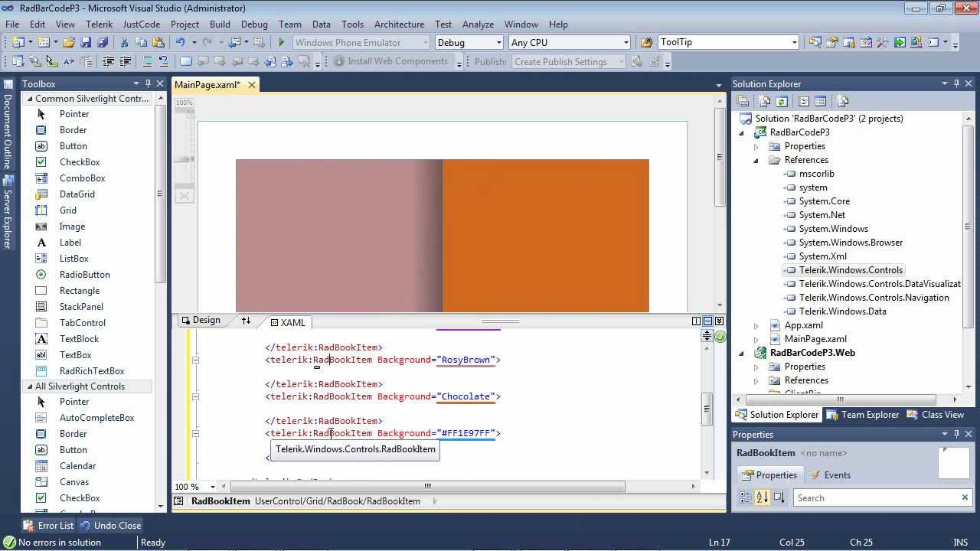The height and width of the screenshot is (551, 980).
Task: Auto-hide the Toolbox with its pin icon
Action: pyautogui.click(x=148, y=83)
